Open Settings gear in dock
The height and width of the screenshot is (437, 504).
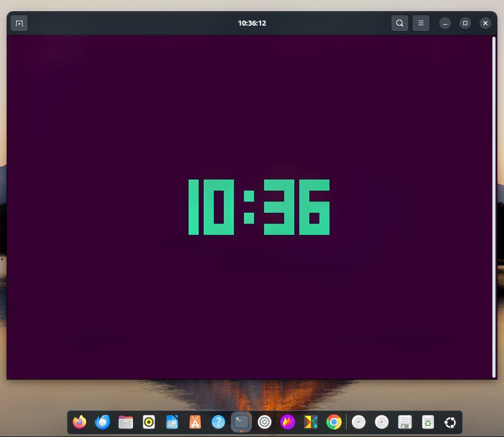tap(265, 422)
